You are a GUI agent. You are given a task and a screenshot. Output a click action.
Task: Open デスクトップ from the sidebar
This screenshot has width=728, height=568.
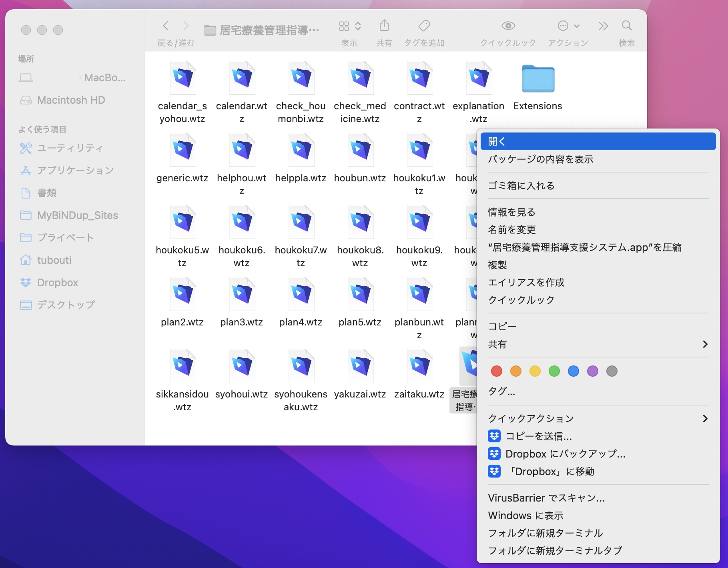coord(66,305)
